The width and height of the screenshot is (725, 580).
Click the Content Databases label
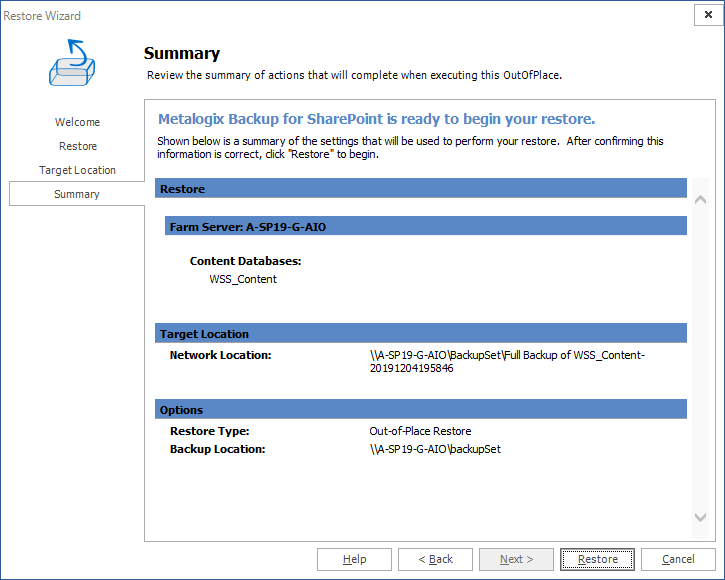pos(245,261)
